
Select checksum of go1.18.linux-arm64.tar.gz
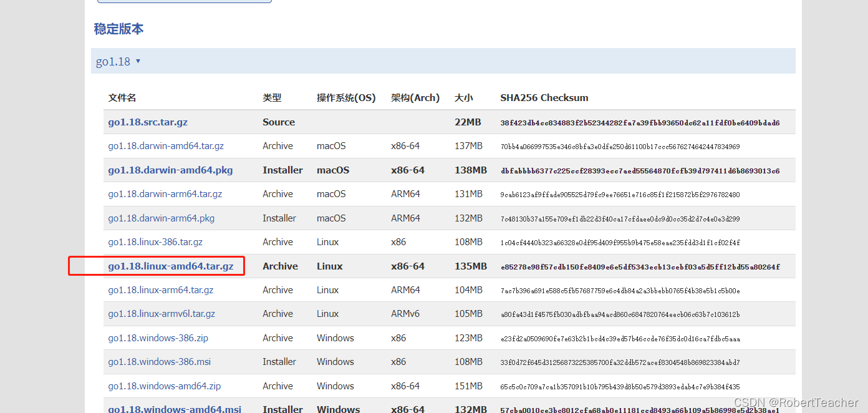[620, 291]
